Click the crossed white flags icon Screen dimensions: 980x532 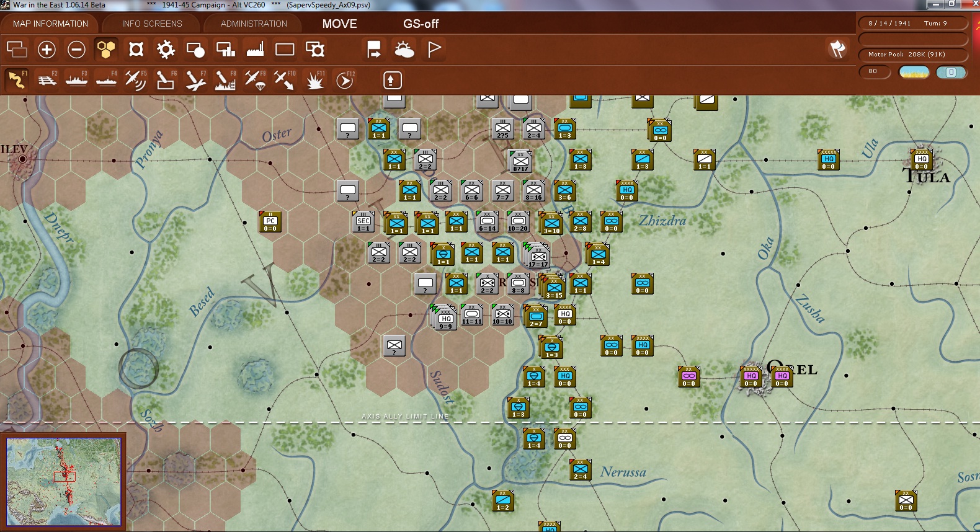(x=837, y=48)
